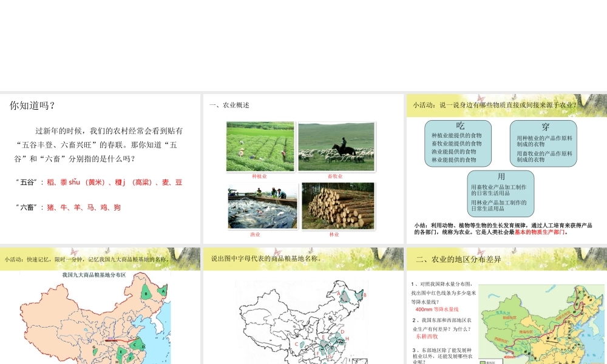Viewport: 607px width, 364px height.
Task: Click the colored China map of grain bases
Action: 95,318
